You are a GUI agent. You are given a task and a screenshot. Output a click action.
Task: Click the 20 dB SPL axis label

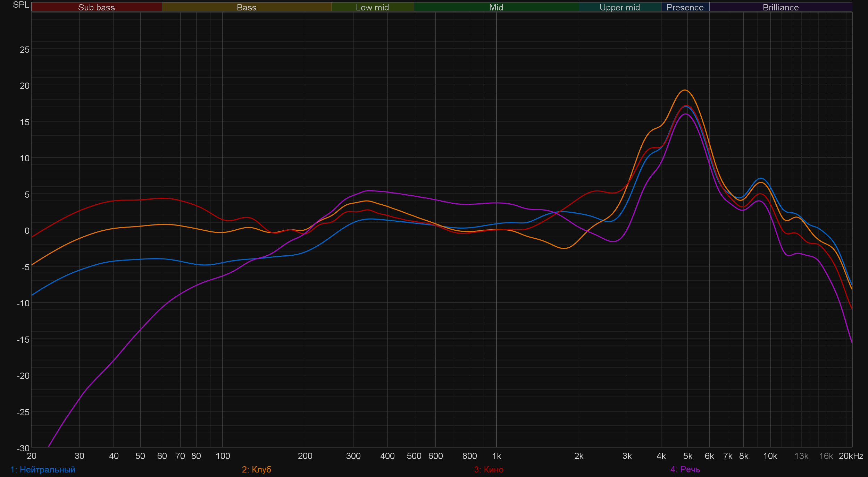tap(25, 86)
